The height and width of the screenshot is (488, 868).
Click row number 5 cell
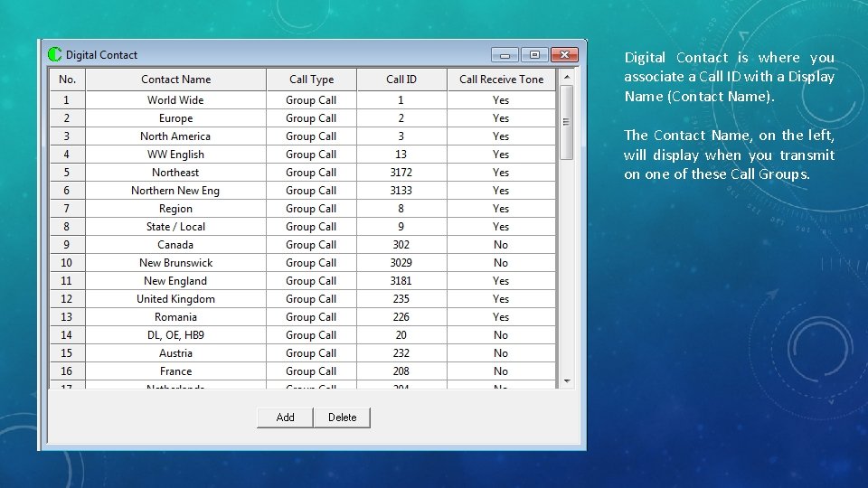click(x=67, y=173)
